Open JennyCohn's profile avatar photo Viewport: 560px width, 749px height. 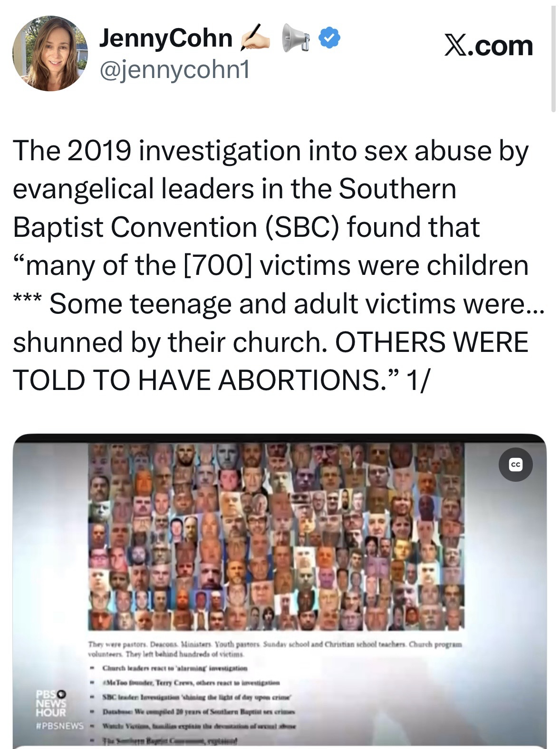point(50,54)
